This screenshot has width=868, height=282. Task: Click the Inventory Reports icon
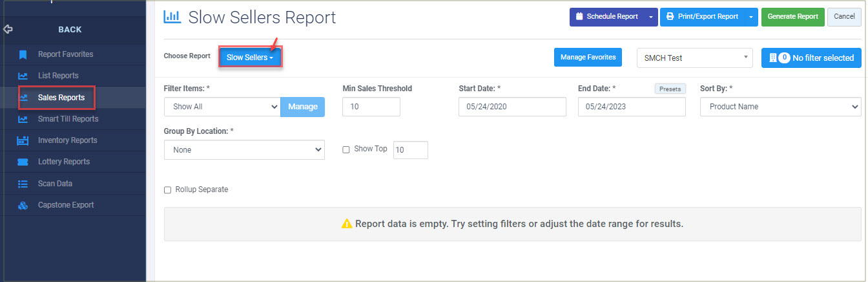tap(23, 140)
